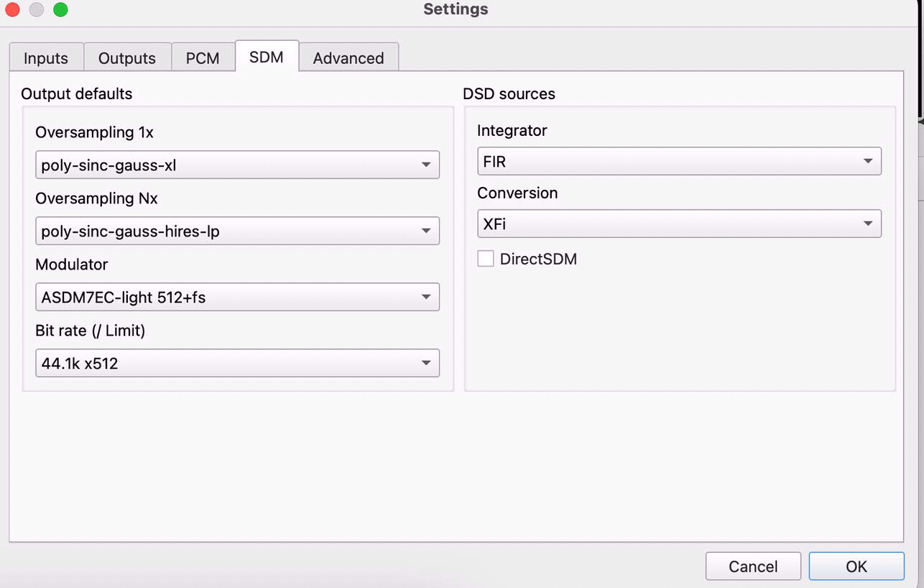Confirm settings with OK button

click(x=856, y=566)
